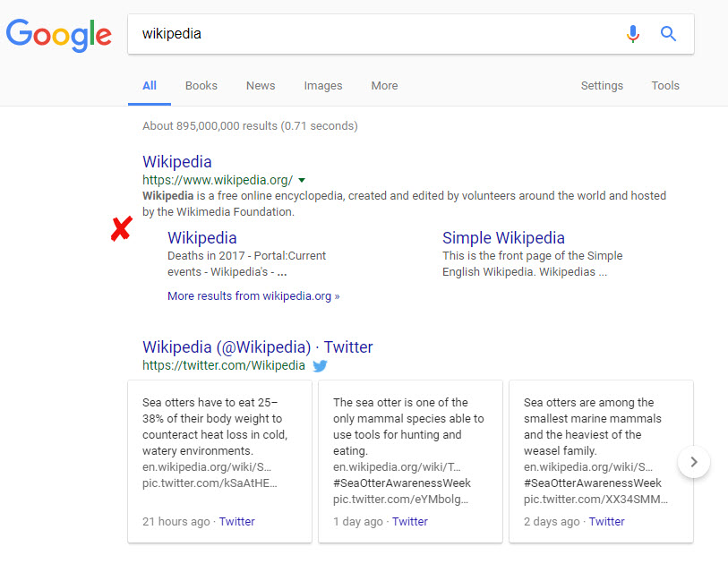Click the Twitter bird icon

pos(320,365)
